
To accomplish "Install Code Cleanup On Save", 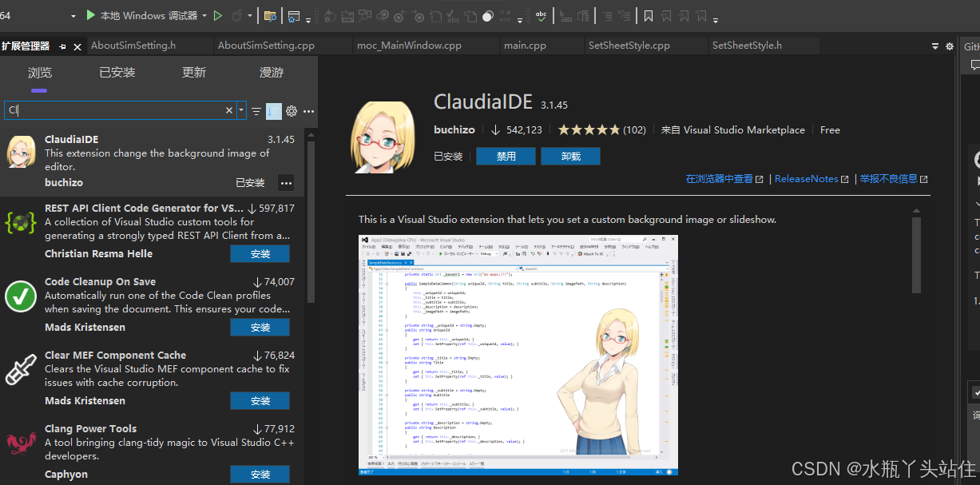I will point(260,328).
